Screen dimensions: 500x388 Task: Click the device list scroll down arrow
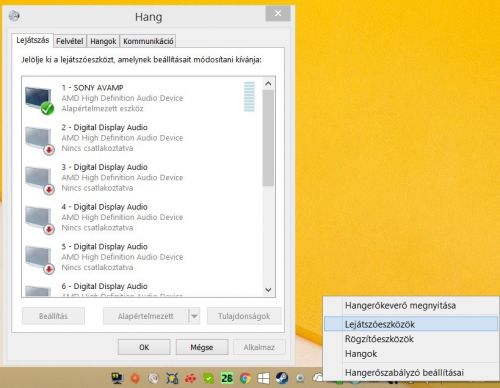[x=268, y=290]
